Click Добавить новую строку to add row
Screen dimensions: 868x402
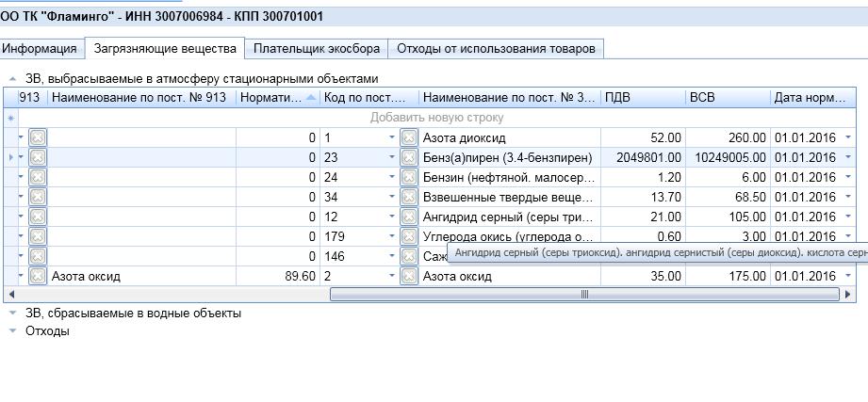click(x=436, y=118)
